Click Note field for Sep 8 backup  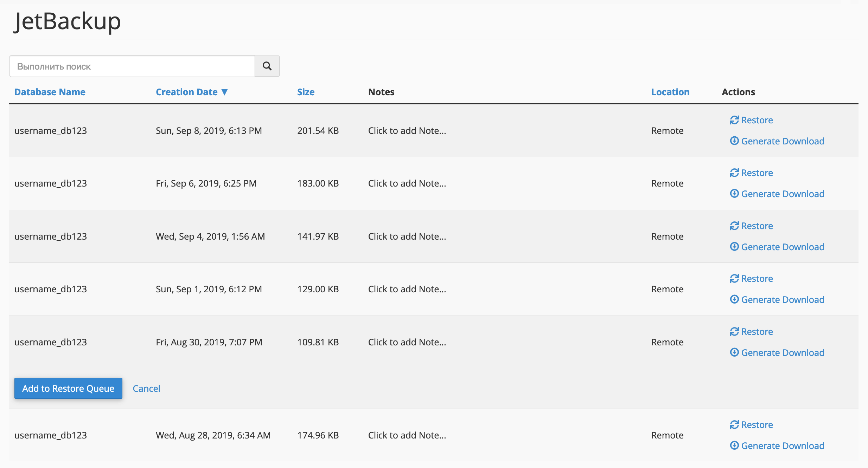[408, 130]
